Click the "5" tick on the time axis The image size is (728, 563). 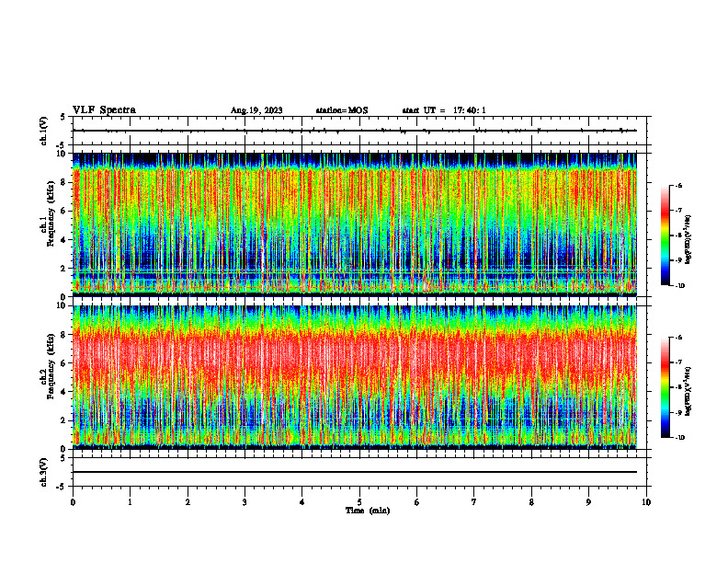coord(359,502)
